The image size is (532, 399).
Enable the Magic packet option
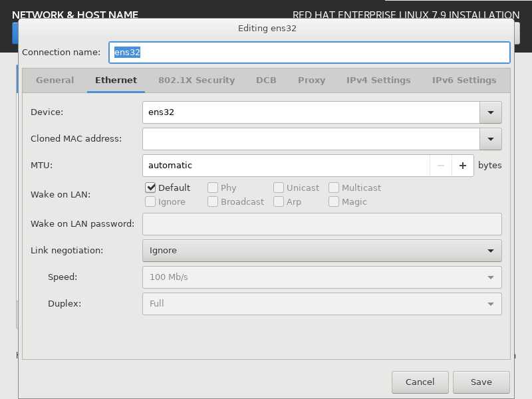coord(333,201)
